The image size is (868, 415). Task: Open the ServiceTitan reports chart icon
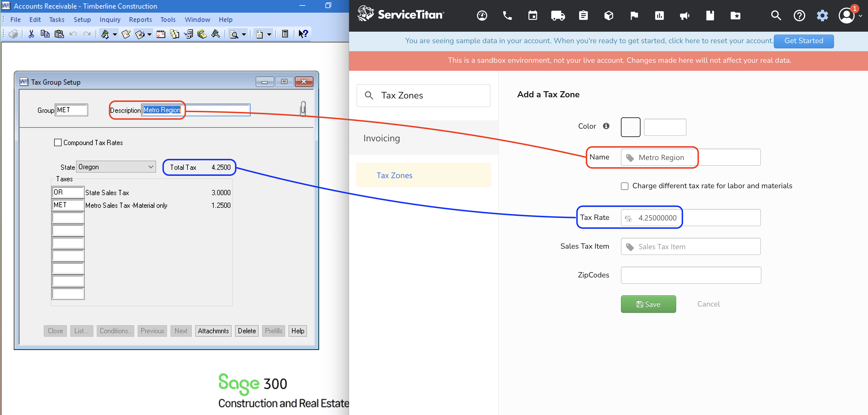659,16
